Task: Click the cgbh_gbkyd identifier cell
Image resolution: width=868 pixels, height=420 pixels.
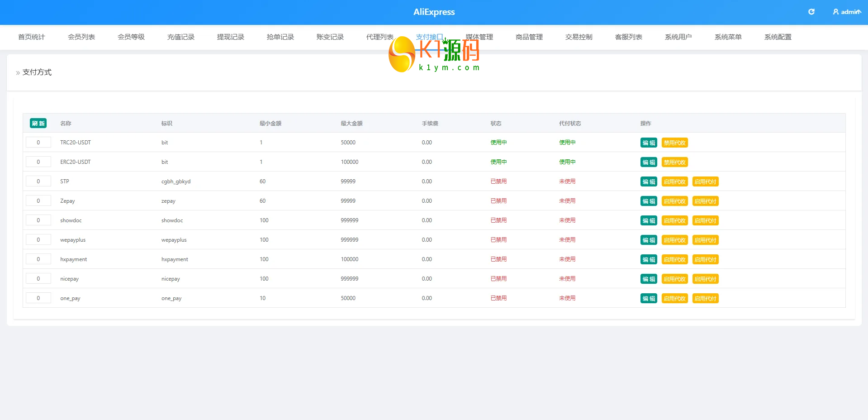Action: 176,181
